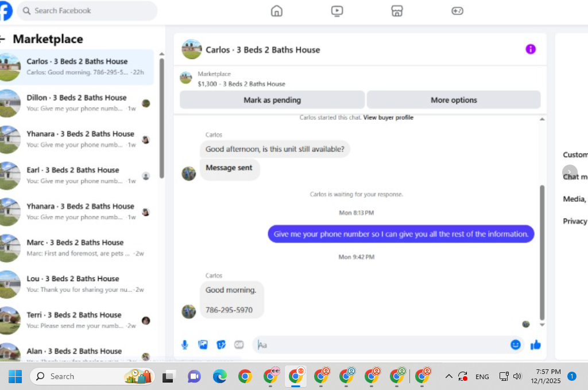
Task: Open the Facebook Home icon
Action: 276,11
